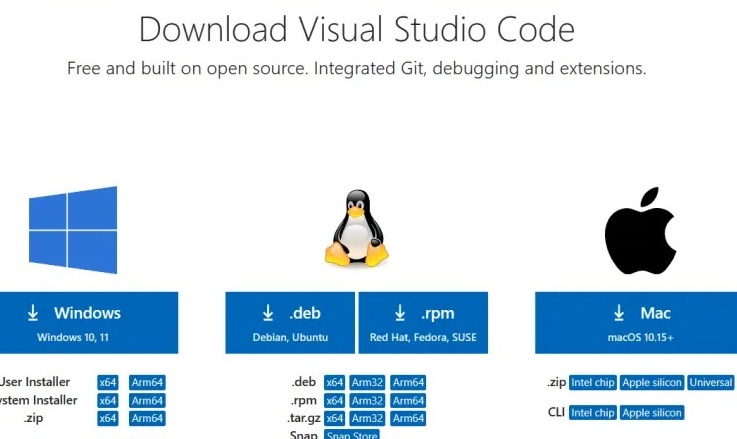Click the Apple logo icon

[640, 230]
